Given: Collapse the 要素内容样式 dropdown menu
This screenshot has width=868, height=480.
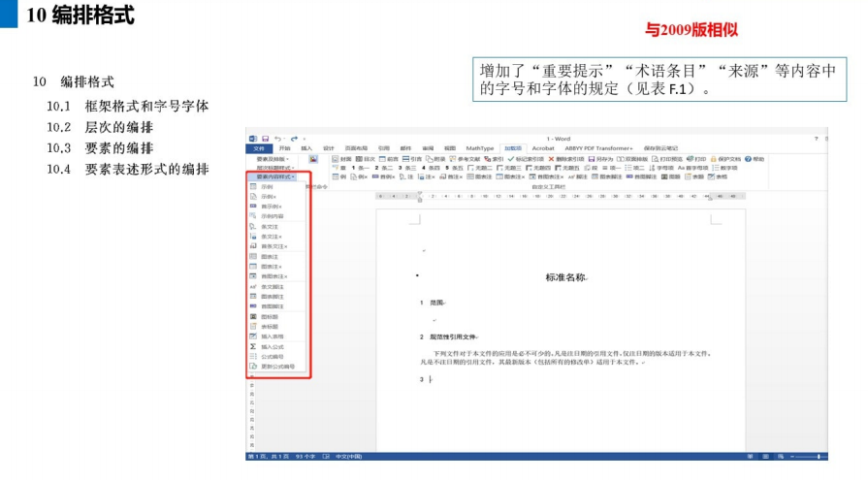Looking at the screenshot, I should click(x=274, y=177).
